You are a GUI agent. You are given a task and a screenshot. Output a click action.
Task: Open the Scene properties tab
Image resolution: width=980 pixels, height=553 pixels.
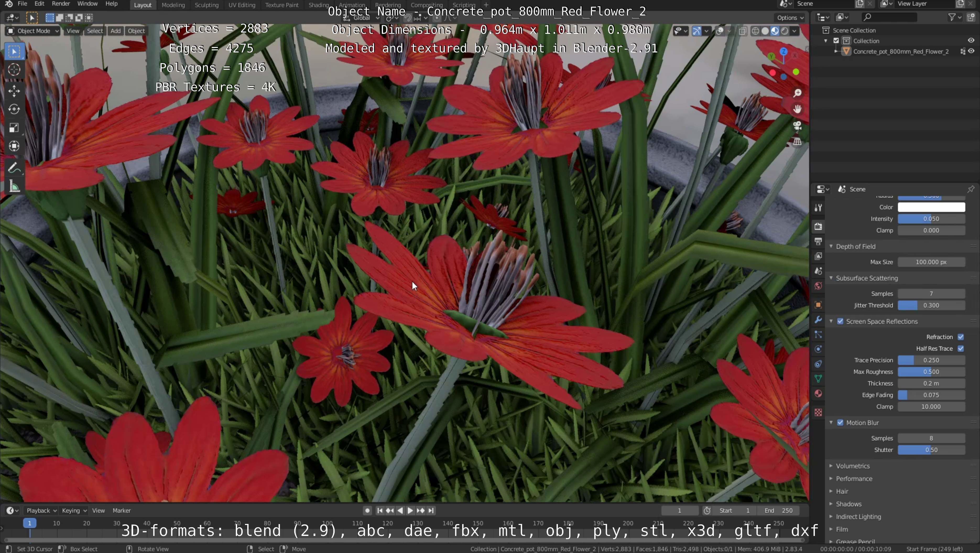point(818,271)
